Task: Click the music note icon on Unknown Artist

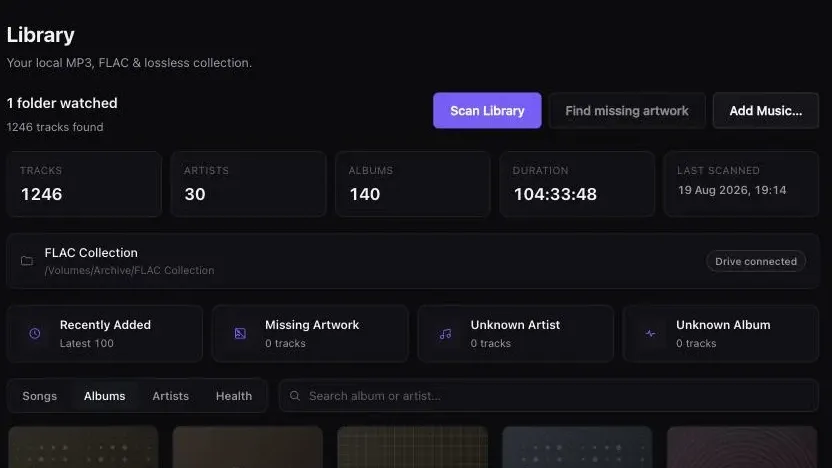Action: [x=445, y=334]
